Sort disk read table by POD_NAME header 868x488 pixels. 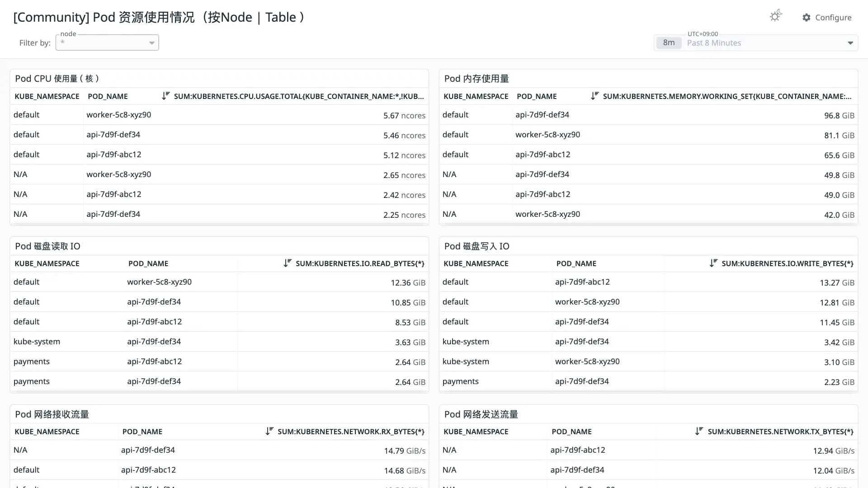148,263
